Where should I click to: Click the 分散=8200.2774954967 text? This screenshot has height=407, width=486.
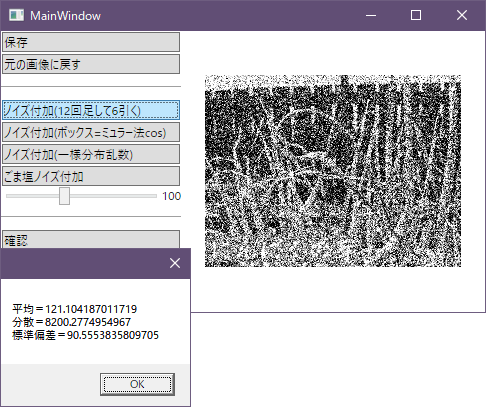(x=71, y=322)
